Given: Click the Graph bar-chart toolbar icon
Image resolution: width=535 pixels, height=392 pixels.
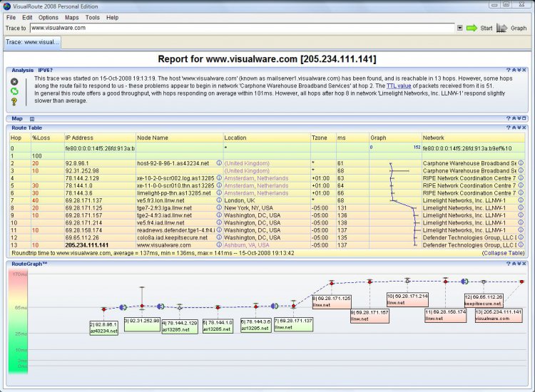Looking at the screenshot, I should click(501, 28).
